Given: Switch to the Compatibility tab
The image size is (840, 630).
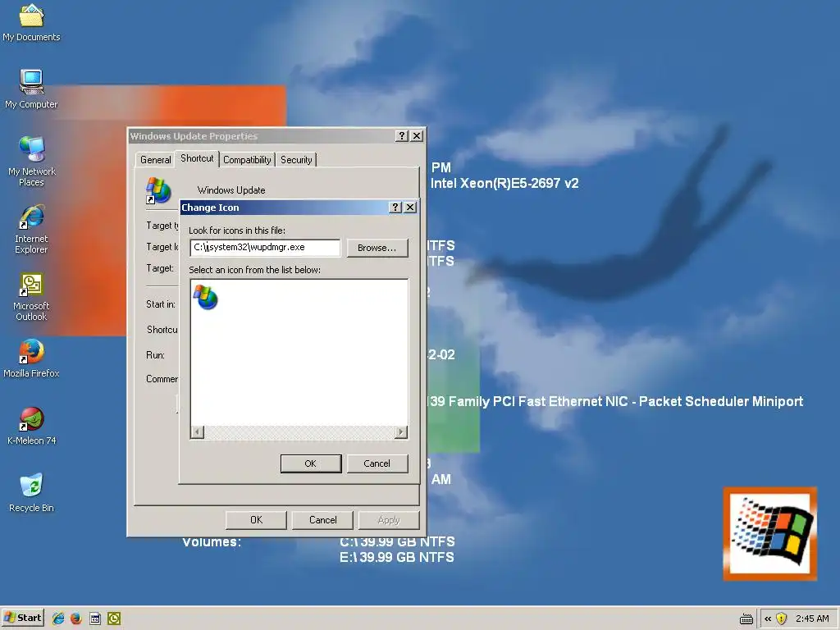Looking at the screenshot, I should (x=247, y=160).
